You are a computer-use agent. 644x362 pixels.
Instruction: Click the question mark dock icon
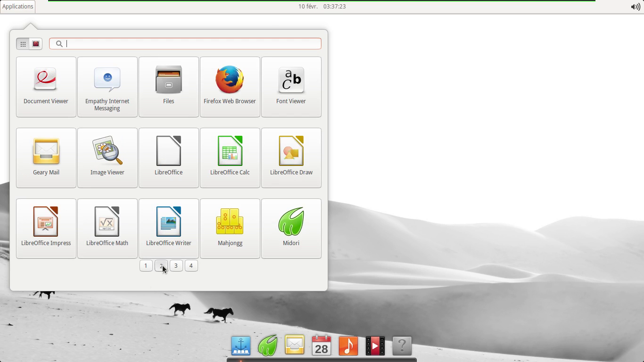click(402, 346)
